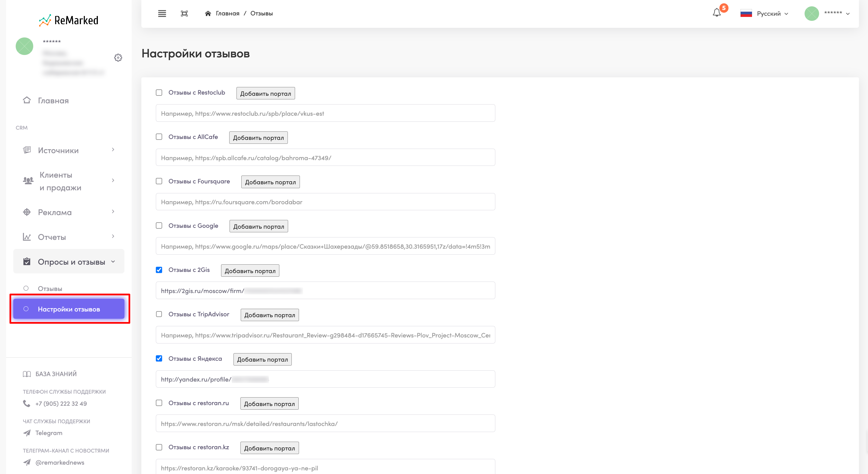868x474 pixels.
Task: Collapse the Опросы и отзывы chevron
Action: pos(113,261)
